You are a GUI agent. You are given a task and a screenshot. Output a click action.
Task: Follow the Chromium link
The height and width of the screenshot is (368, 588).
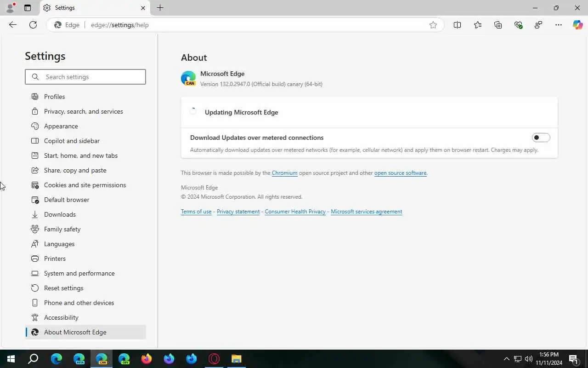(x=284, y=173)
